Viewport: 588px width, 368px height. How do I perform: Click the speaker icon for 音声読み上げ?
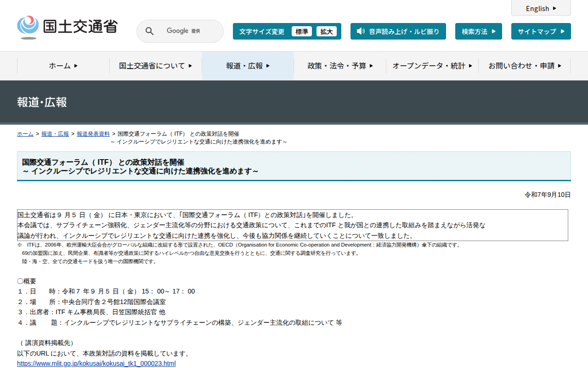[361, 31]
